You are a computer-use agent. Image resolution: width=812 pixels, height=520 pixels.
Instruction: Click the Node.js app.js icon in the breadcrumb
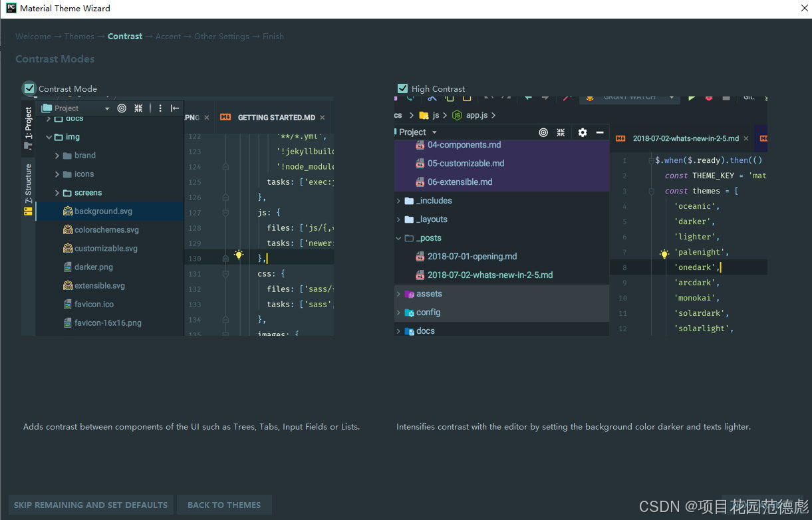[457, 114]
